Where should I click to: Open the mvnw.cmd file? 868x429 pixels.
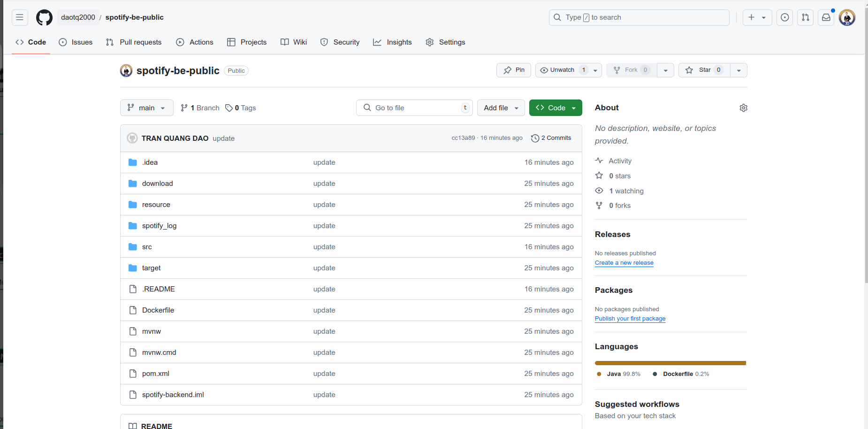coord(159,352)
